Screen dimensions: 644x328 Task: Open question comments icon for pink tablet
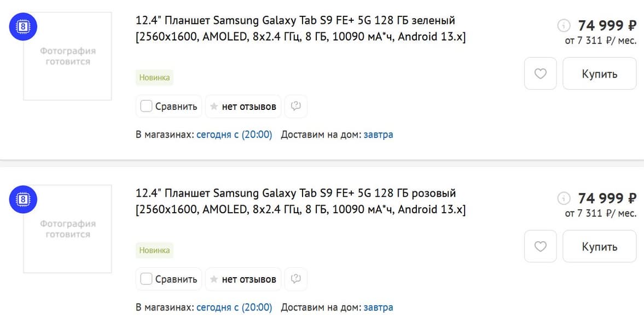296,279
